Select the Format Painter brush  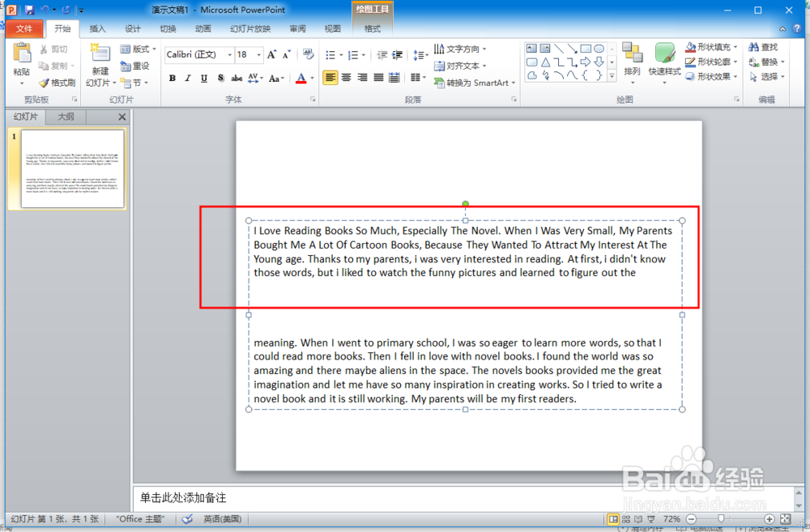pos(45,83)
